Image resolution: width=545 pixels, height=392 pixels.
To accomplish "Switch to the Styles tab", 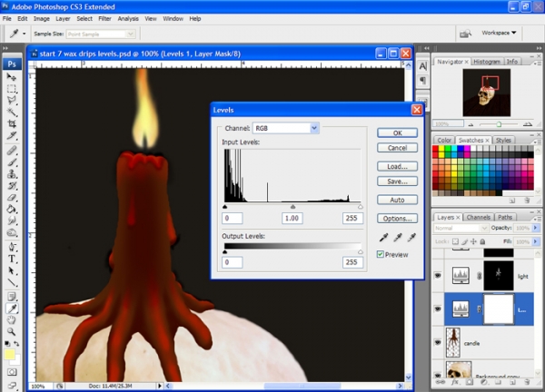I will [503, 141].
